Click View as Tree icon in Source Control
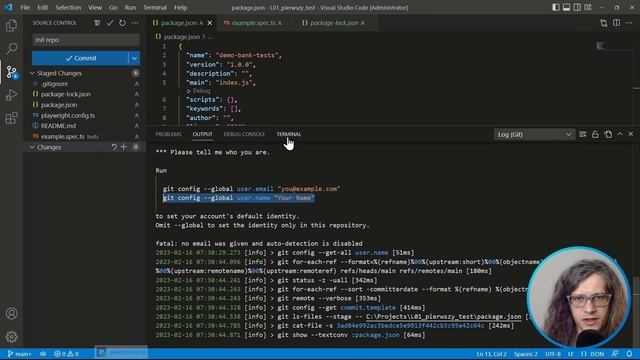Image resolution: width=640 pixels, height=360 pixels. 97,23
